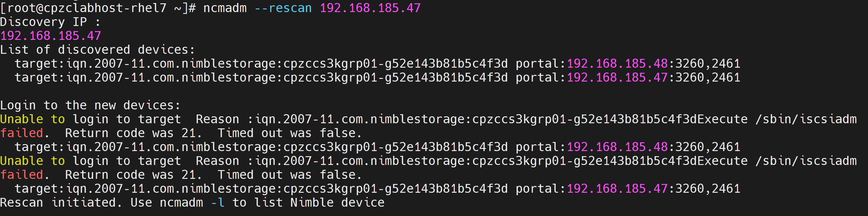Viewport: 868px width, 216px height.
Task: Click the "Discovery IP :" label
Action: 50,22
